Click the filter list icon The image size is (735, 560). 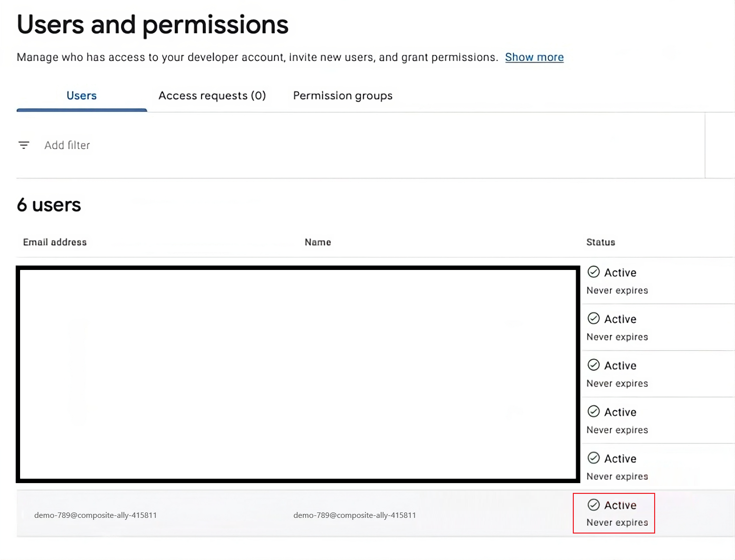[24, 145]
